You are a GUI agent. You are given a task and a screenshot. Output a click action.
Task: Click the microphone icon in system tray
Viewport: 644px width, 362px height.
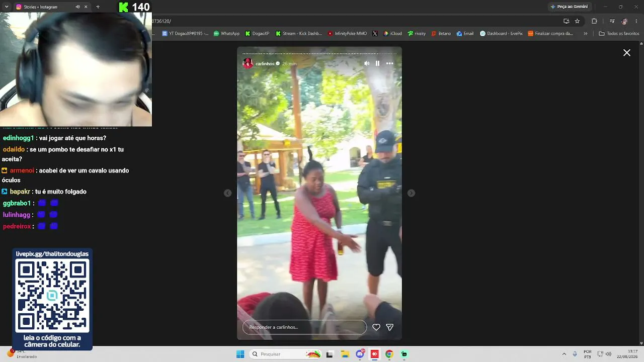pos(575,354)
